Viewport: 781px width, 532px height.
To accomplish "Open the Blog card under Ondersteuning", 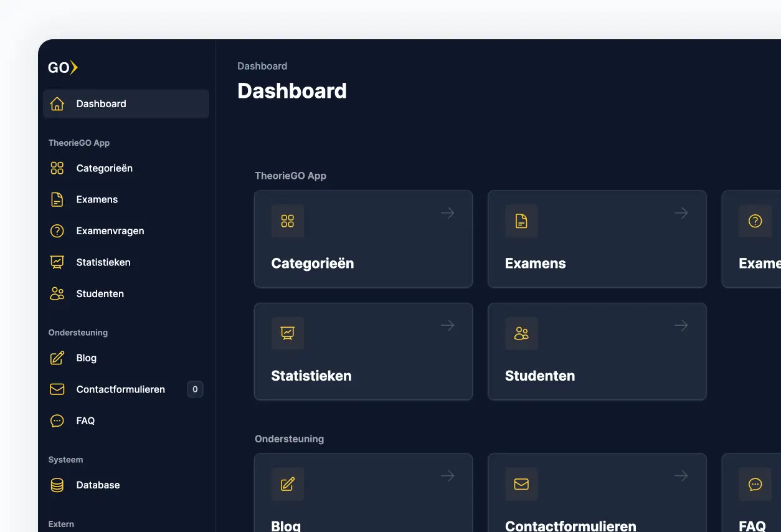I will (363, 492).
